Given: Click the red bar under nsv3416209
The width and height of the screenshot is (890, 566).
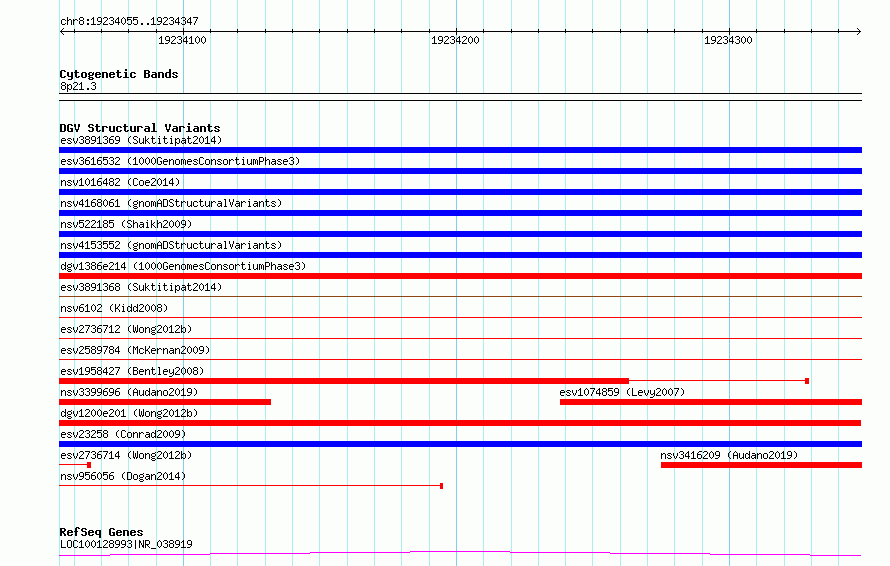Looking at the screenshot, I should tap(761, 465).
